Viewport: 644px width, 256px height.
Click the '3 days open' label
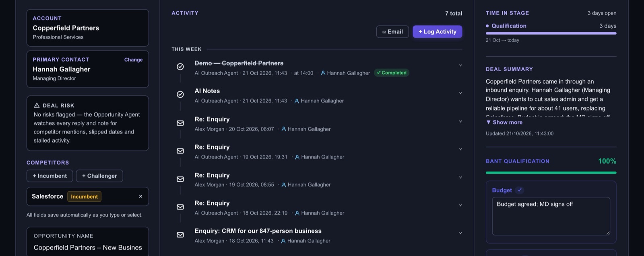[x=602, y=13]
